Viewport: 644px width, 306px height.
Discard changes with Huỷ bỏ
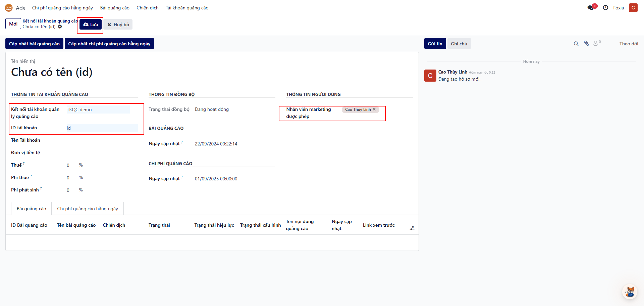coord(118,25)
